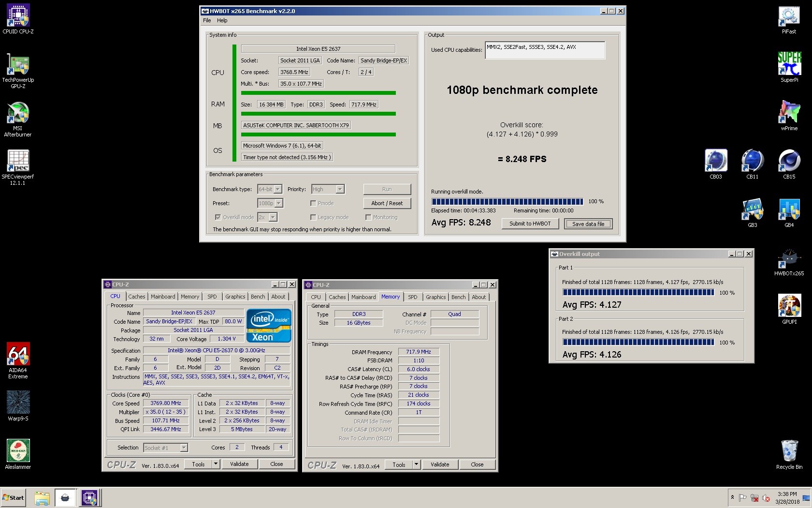Select the HWBOT x265 taskbar button
This screenshot has width=812, height=508.
click(65, 498)
